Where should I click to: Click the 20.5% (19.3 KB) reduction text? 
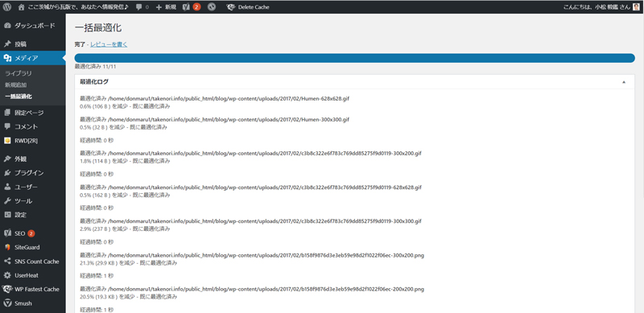pyautogui.click(x=129, y=297)
